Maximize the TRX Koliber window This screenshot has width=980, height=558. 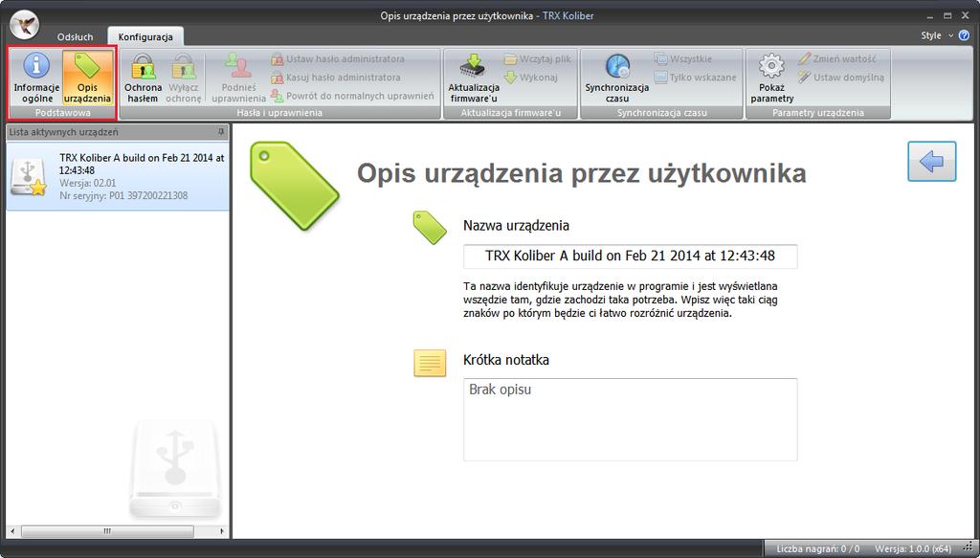point(948,15)
